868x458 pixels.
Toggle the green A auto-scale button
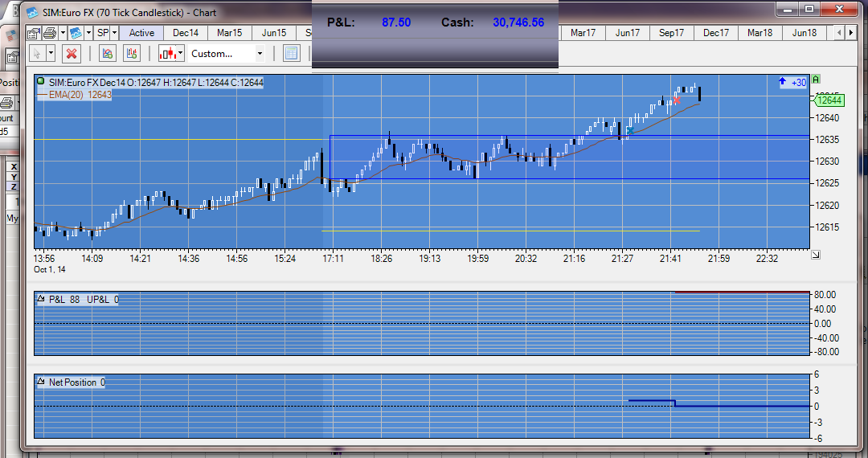click(816, 80)
